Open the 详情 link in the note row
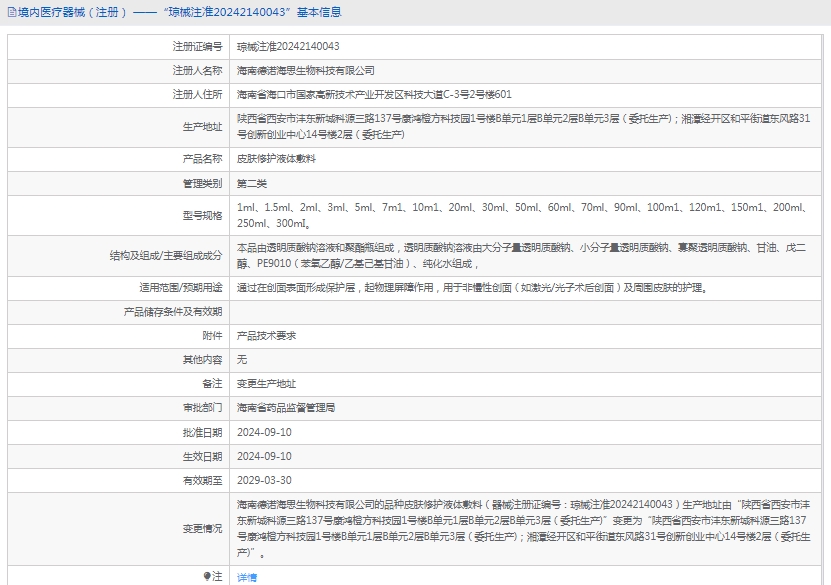This screenshot has height=585, width=831. (x=246, y=577)
